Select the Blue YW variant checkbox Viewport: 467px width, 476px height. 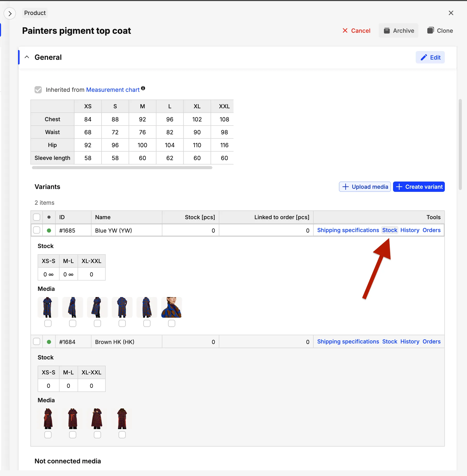point(37,230)
